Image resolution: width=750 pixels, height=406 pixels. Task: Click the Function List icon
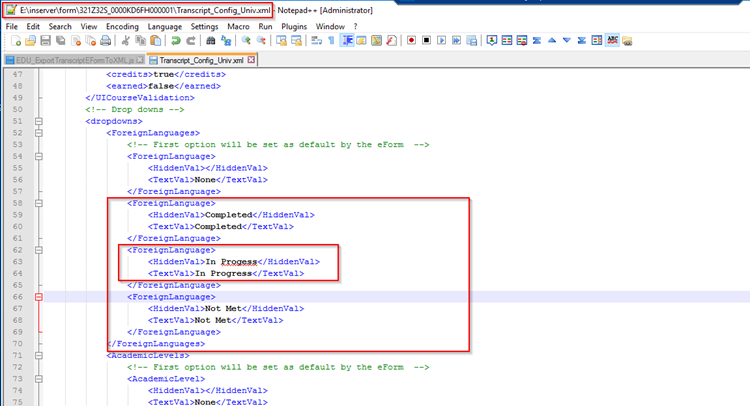(x=391, y=41)
